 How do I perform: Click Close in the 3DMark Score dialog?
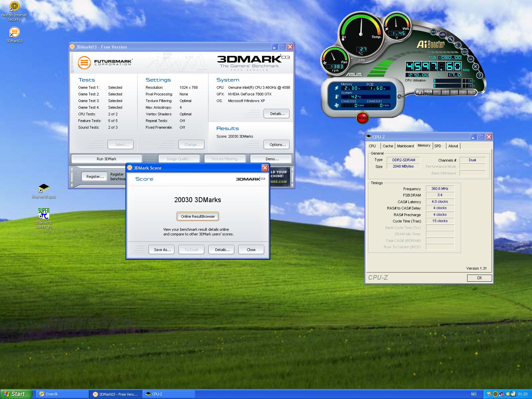(251, 250)
